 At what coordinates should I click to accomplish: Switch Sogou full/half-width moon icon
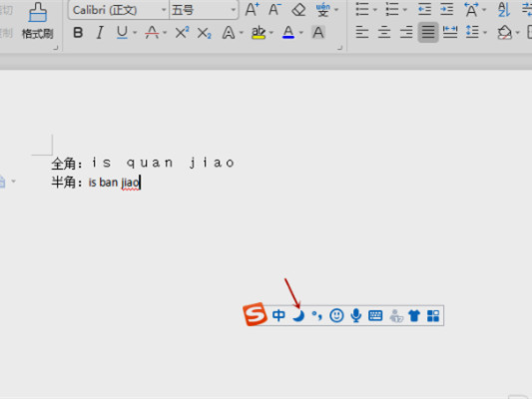point(298,315)
